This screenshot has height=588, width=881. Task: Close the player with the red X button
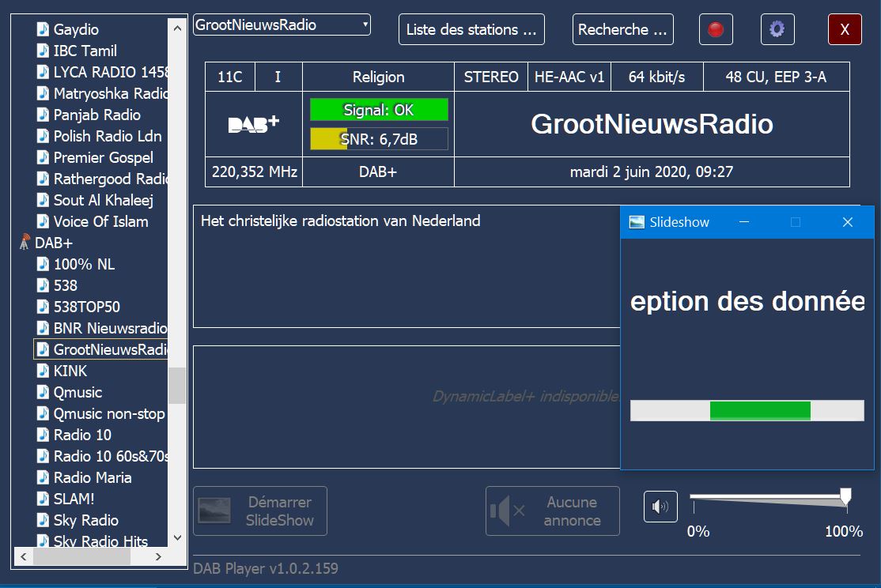pos(845,29)
